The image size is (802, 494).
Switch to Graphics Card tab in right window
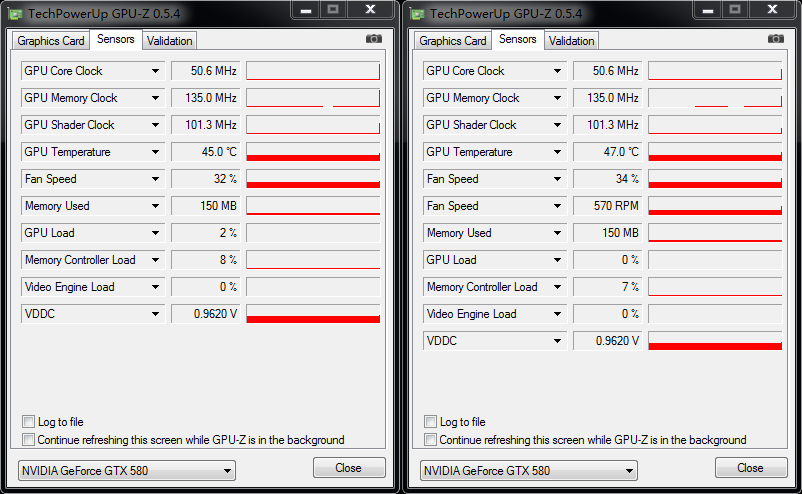(453, 41)
